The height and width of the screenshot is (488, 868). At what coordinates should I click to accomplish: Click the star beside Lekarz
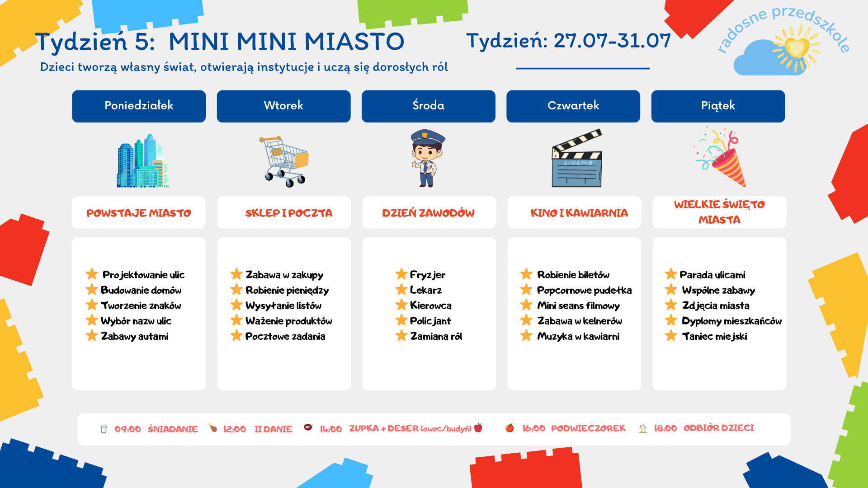click(401, 289)
